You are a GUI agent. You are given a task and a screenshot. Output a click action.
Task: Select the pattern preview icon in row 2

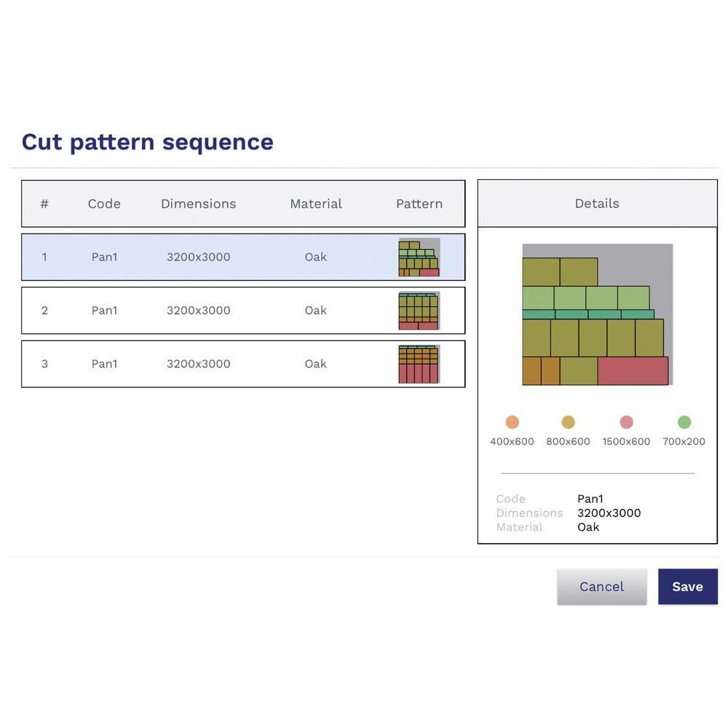click(419, 310)
